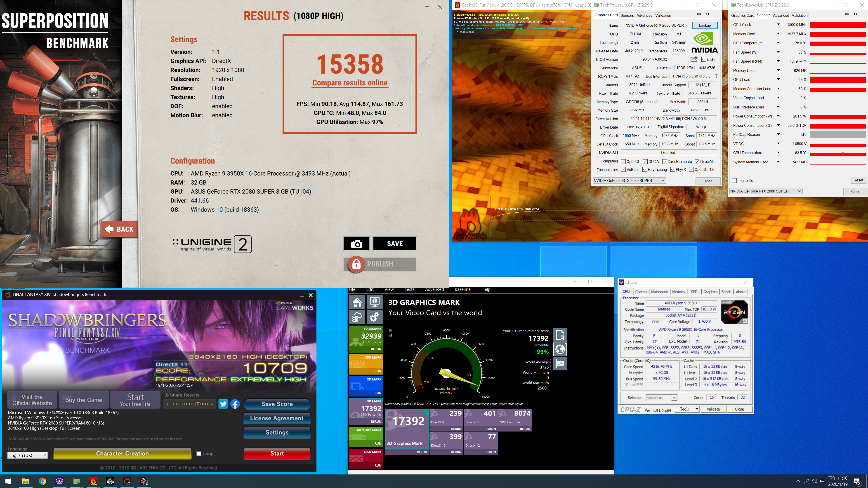Open GPU Clock sensor dropdown arrow
Viewport: 868px width, 488px height.
778,25
